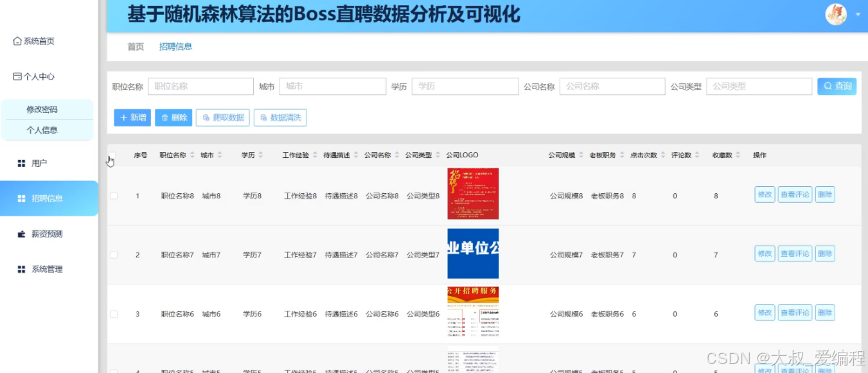Screen dimensions: 868x373
Task: Click 删除 for 职位名称6 row
Action: coord(825,313)
